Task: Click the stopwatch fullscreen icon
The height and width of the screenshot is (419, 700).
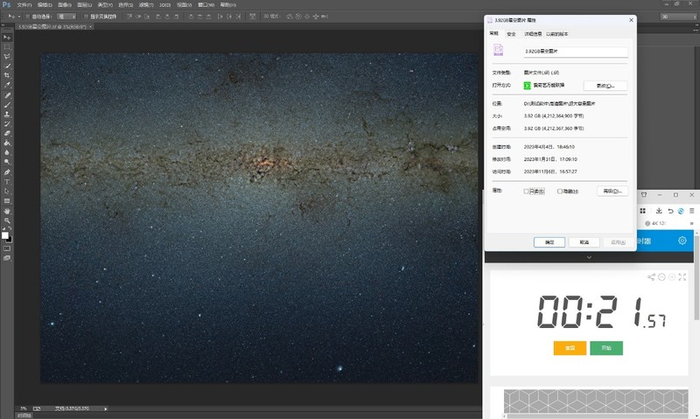Action: [x=681, y=277]
